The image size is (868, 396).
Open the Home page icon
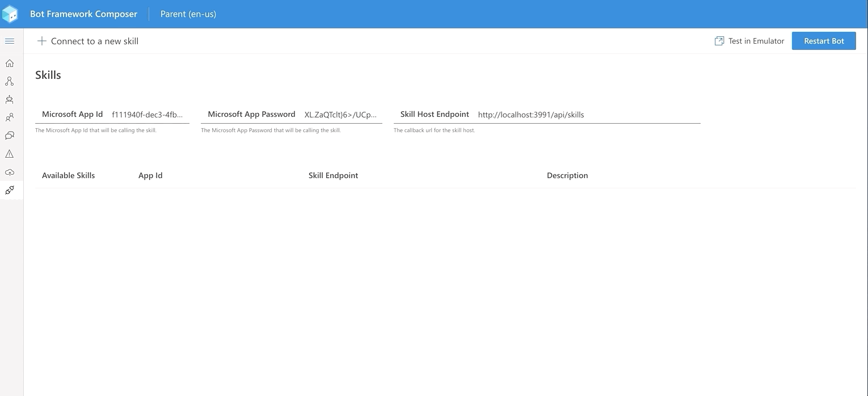pyautogui.click(x=10, y=63)
